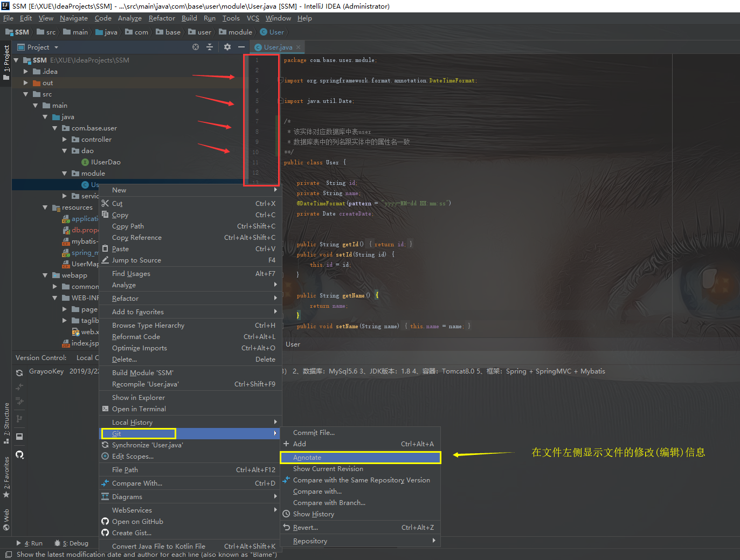
Task: Close the User.java editor tab
Action: [x=298, y=47]
